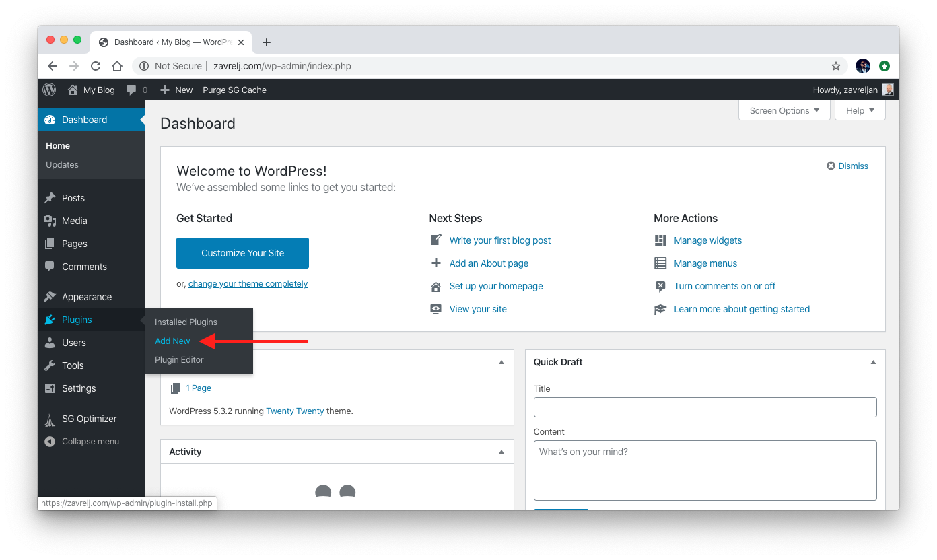Click Add an About page link
This screenshot has height=560, width=937.
489,263
